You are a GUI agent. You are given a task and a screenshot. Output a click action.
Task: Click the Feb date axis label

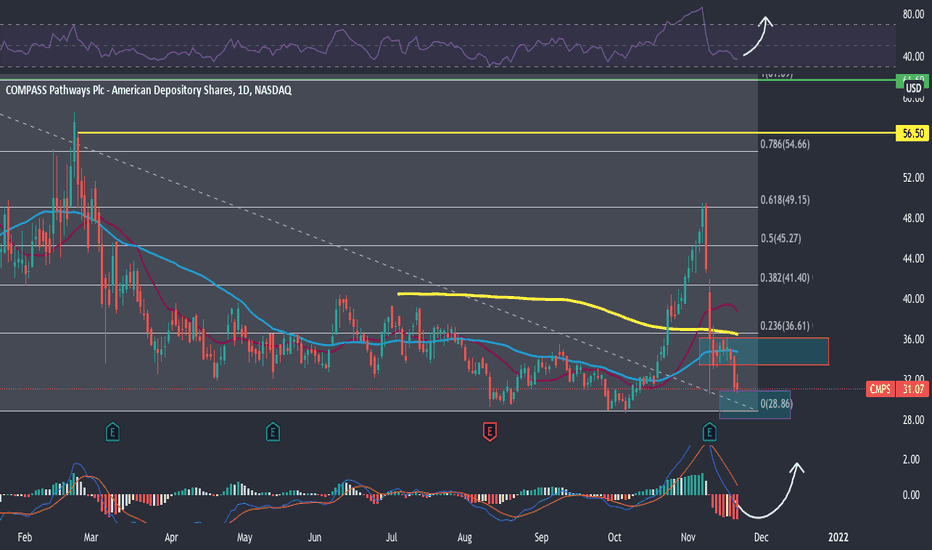click(25, 538)
